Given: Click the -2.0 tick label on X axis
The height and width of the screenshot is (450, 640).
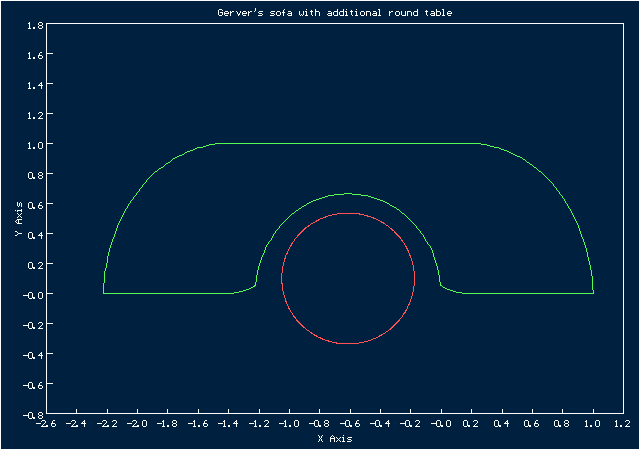Looking at the screenshot, I should pos(137,424).
